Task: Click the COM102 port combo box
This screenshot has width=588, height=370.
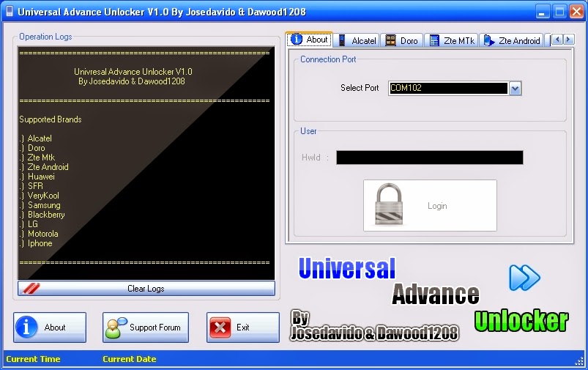Action: (x=455, y=89)
